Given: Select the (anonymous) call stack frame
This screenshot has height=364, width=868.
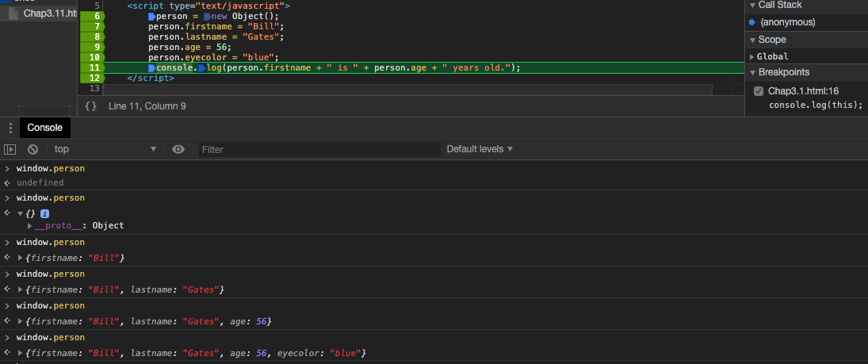Looking at the screenshot, I should click(x=787, y=23).
